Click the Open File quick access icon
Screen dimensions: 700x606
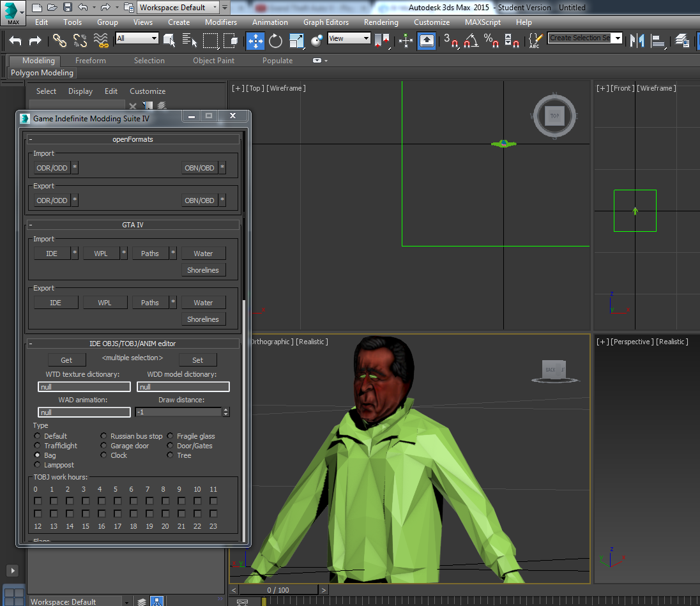pyautogui.click(x=52, y=7)
